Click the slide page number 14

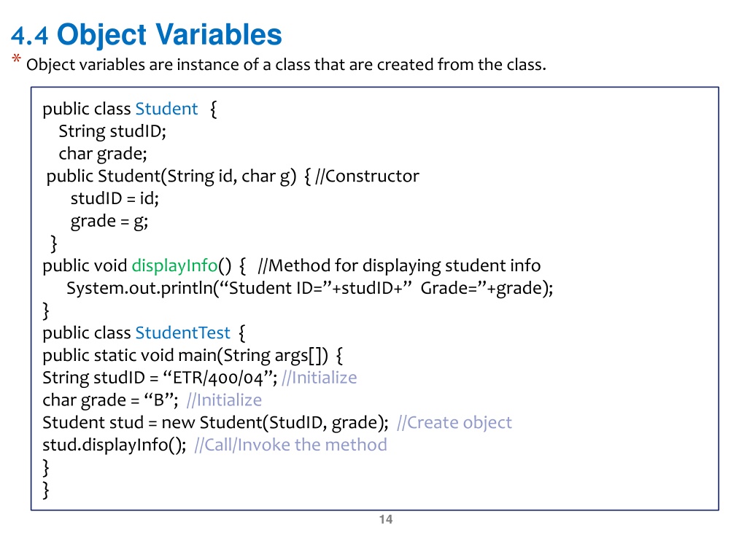pyautogui.click(x=386, y=519)
